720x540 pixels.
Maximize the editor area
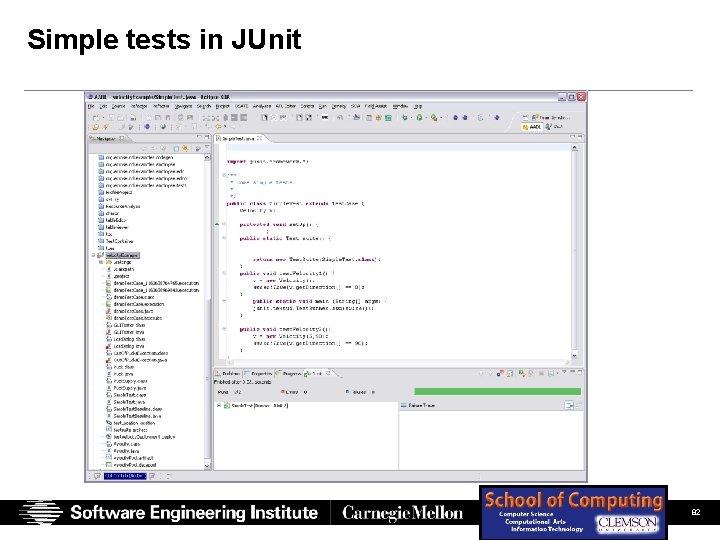click(580, 137)
